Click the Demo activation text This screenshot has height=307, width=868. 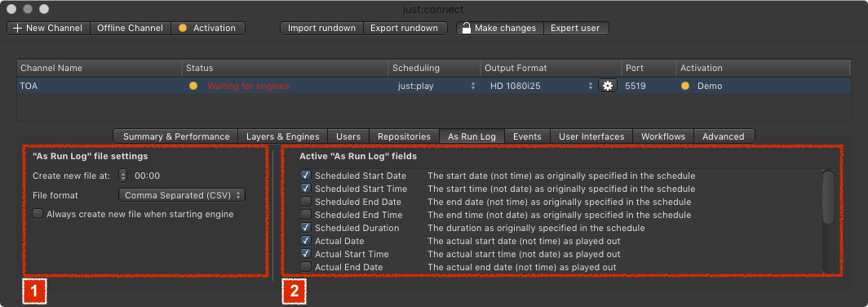click(x=710, y=86)
